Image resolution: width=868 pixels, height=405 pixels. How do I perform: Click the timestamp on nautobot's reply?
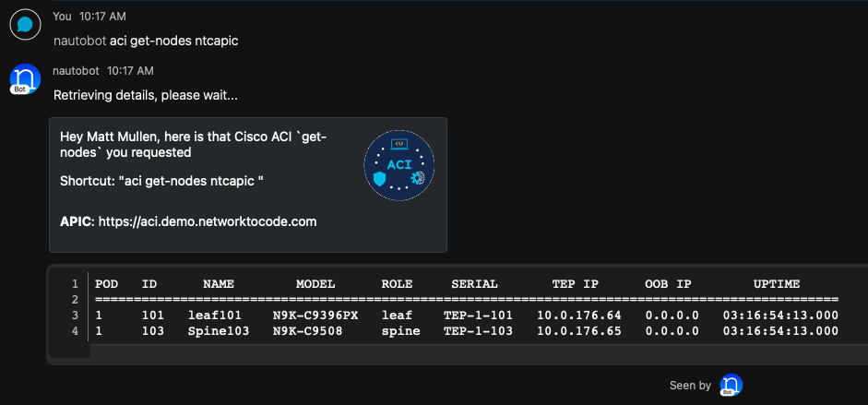click(x=130, y=70)
